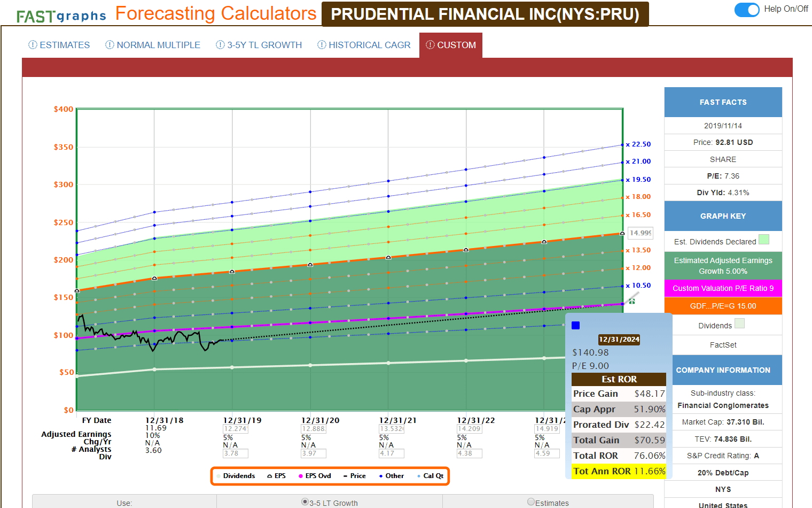Click the 12.888 earnings input for 12/31/20
The width and height of the screenshot is (812, 508).
coord(314,429)
